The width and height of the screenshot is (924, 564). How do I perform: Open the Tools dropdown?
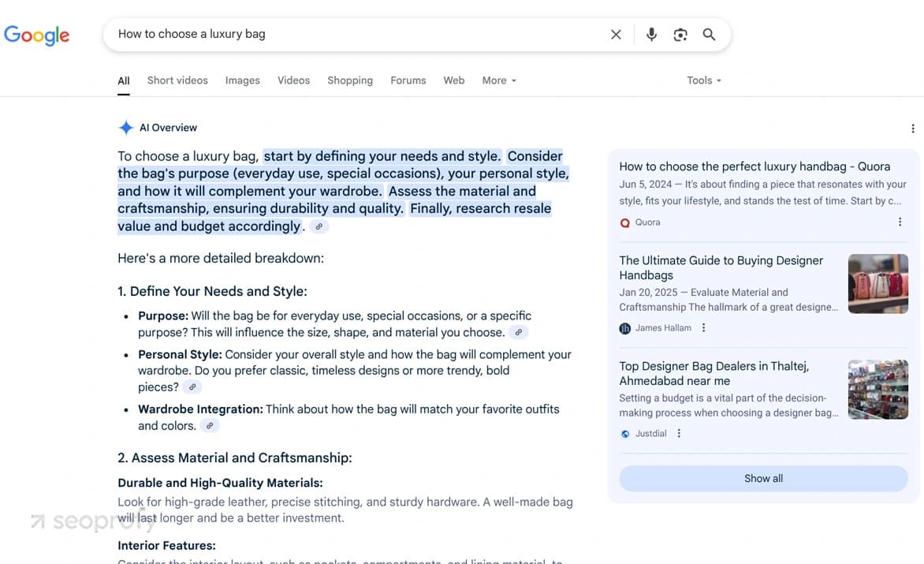click(x=704, y=80)
